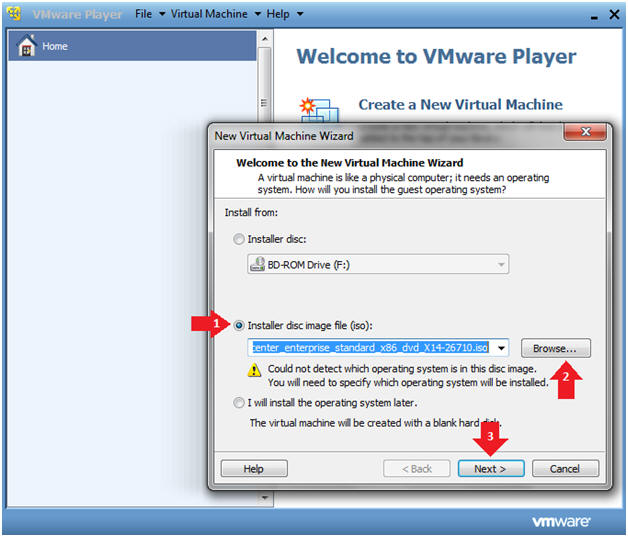628x537 pixels.
Task: Expand the arrow next to Virtual Machine menu
Action: (258, 14)
